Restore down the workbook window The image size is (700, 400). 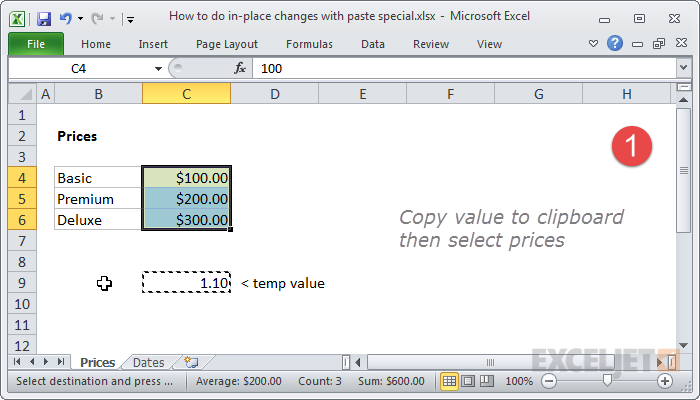pyautogui.click(x=659, y=43)
